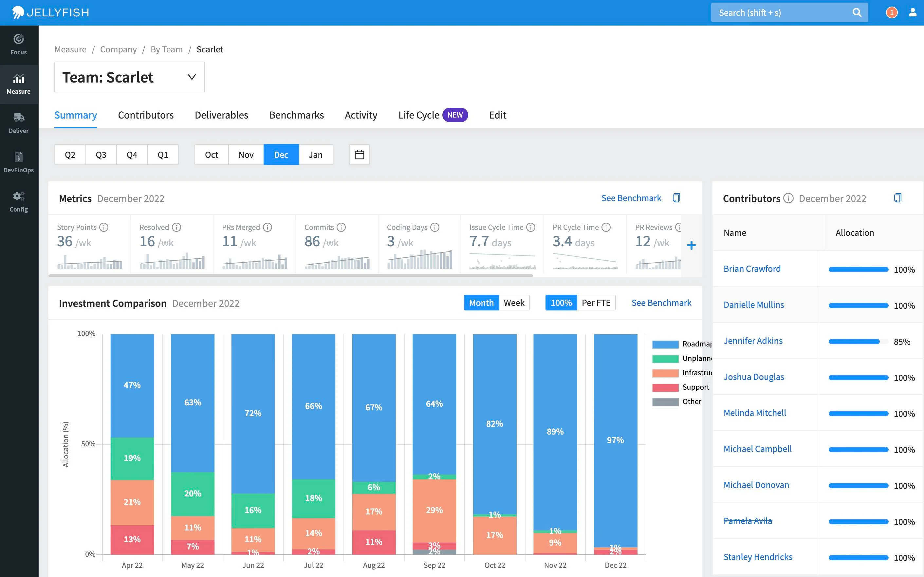Open DevFinOps in the sidebar
Viewport: 924px width, 577px height.
point(19,162)
